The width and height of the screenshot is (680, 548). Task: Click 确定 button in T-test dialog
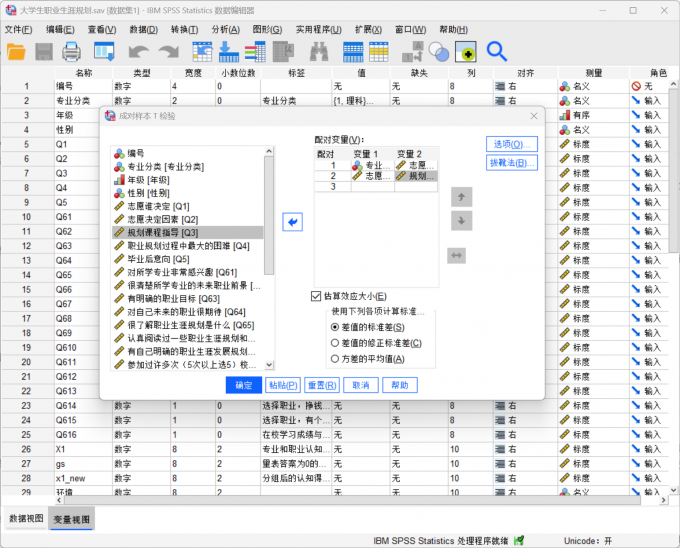click(x=244, y=385)
